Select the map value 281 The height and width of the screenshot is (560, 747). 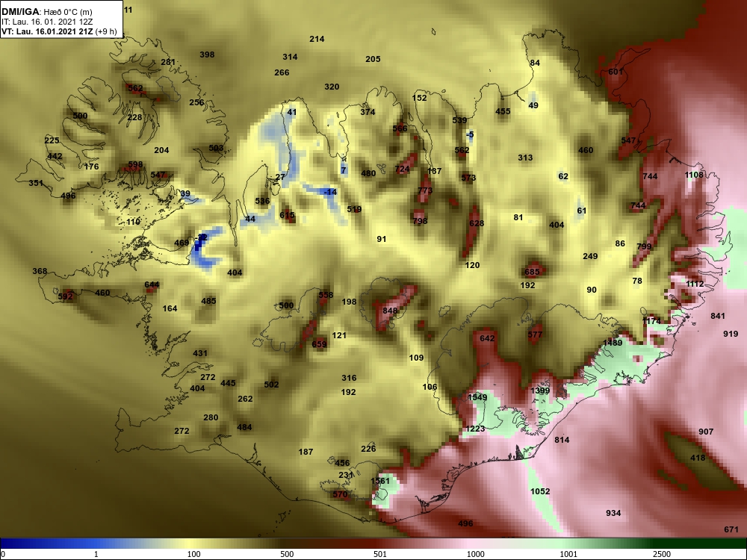click(x=167, y=62)
